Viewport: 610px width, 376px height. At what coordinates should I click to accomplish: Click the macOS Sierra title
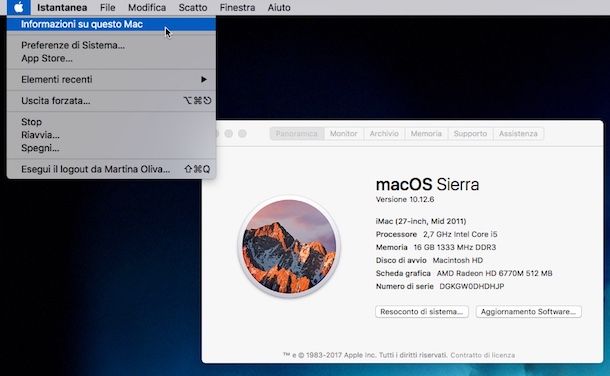pyautogui.click(x=427, y=184)
